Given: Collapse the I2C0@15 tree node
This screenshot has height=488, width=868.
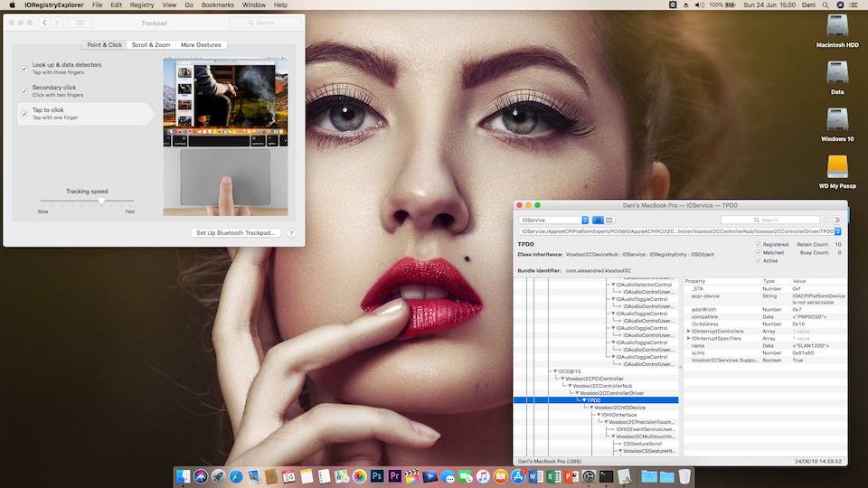Looking at the screenshot, I should [555, 371].
